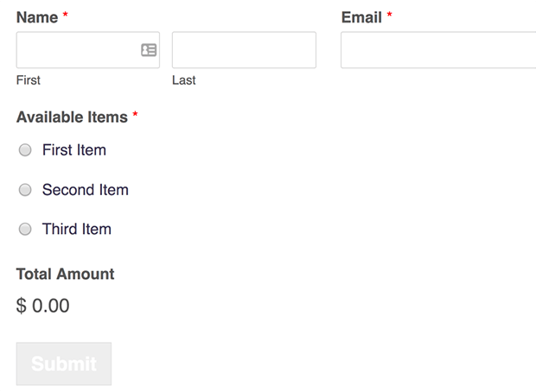The height and width of the screenshot is (392, 536).
Task: Select the Third Item radio button
Action: 25,229
